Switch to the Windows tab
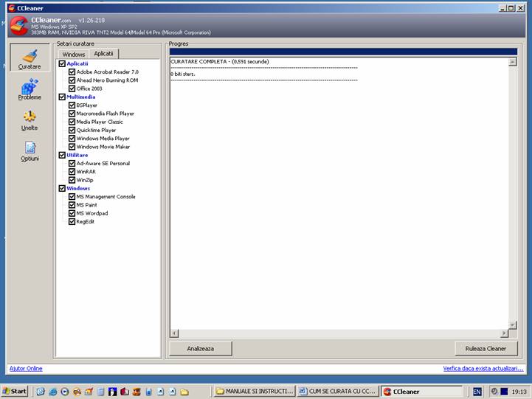The height and width of the screenshot is (399, 532). pyautogui.click(x=74, y=55)
